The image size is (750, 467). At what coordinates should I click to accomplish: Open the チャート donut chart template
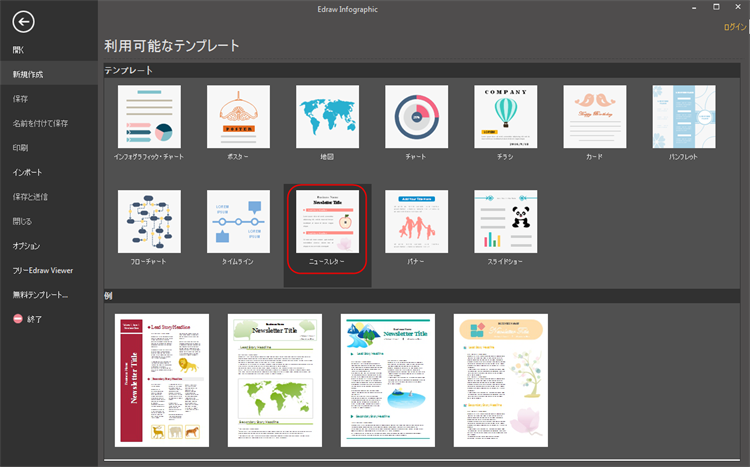click(x=416, y=116)
